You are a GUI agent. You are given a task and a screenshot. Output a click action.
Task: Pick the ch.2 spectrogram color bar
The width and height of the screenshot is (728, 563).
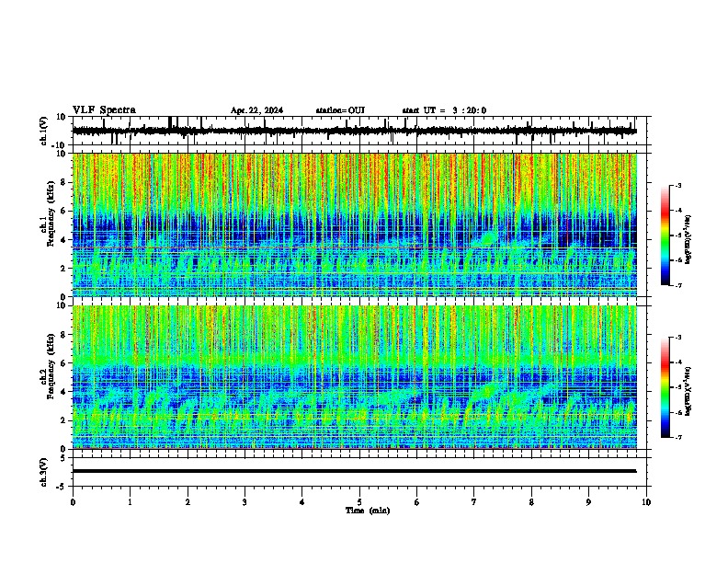tap(665, 387)
